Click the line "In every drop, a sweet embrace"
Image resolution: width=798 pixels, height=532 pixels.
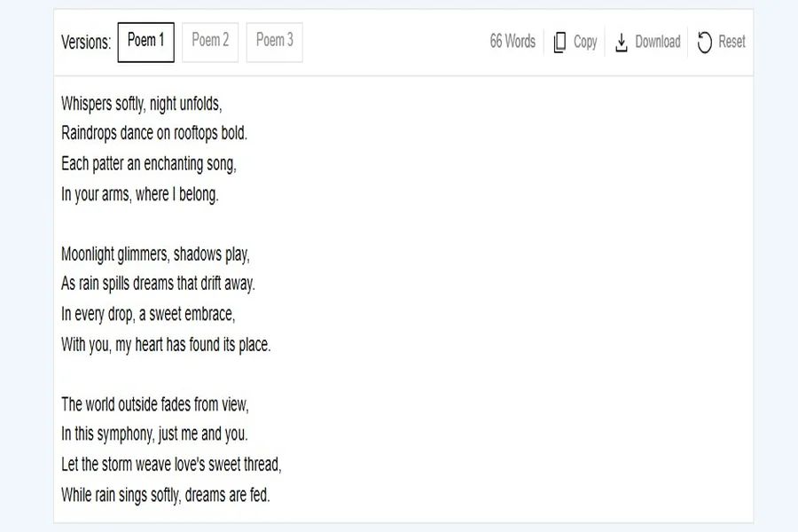click(x=148, y=315)
